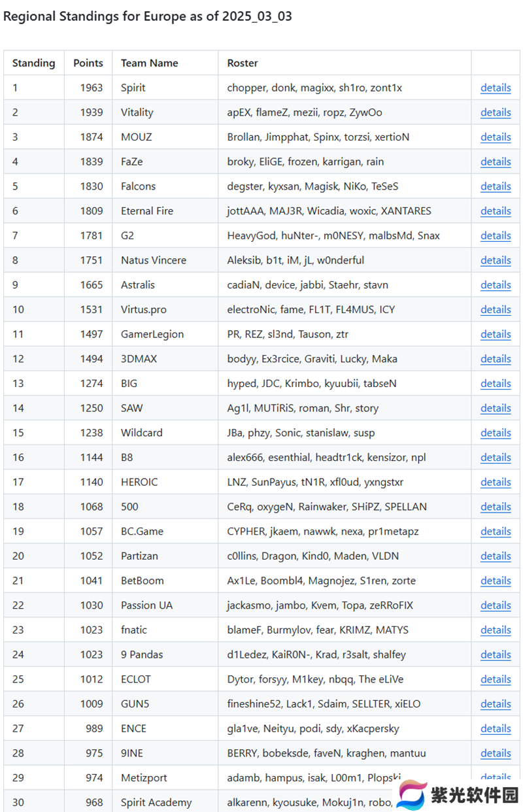Screen dimensions: 523x812
Task: Select BC.Game team name cell
Action: (165, 532)
